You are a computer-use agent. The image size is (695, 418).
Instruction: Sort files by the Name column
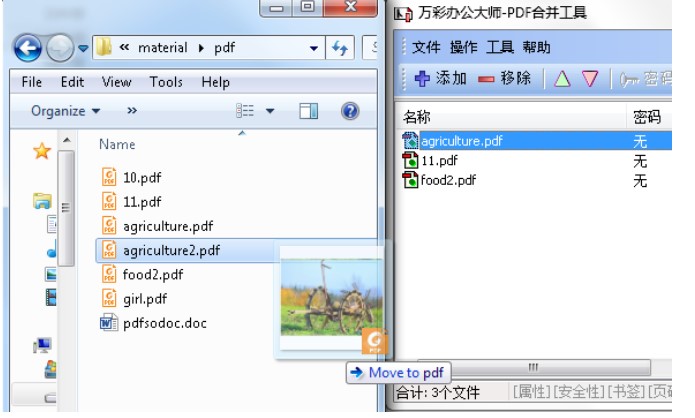(117, 145)
